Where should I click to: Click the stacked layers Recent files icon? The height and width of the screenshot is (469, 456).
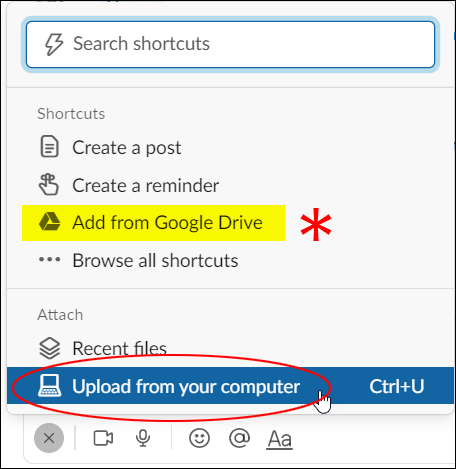(x=50, y=348)
